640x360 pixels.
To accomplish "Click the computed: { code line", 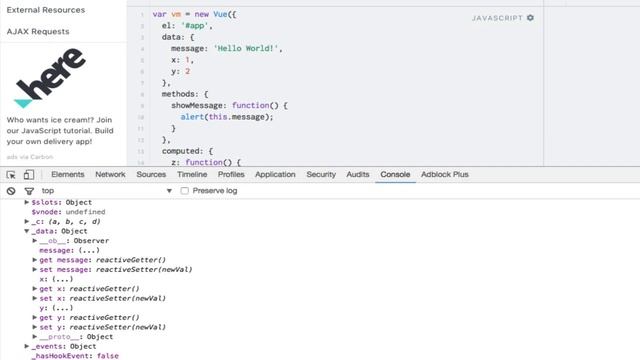I will coord(187,151).
